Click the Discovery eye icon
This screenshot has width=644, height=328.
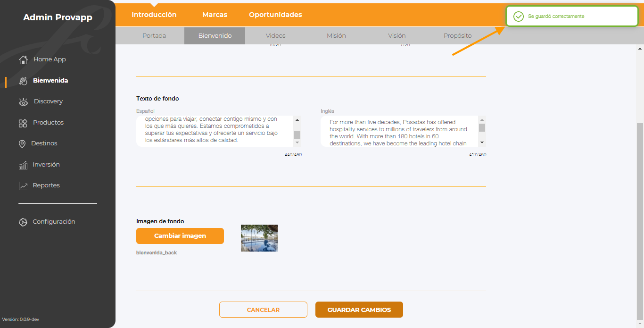[23, 101]
